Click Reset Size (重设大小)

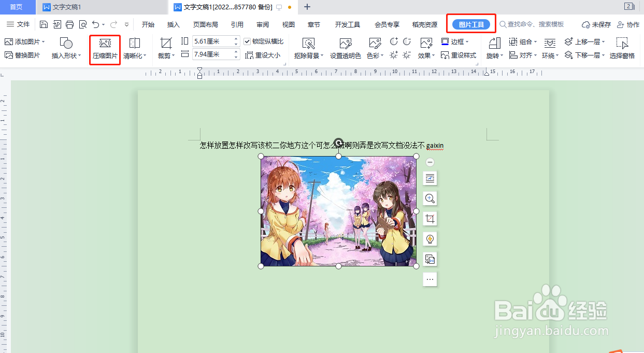pyautogui.click(x=263, y=55)
